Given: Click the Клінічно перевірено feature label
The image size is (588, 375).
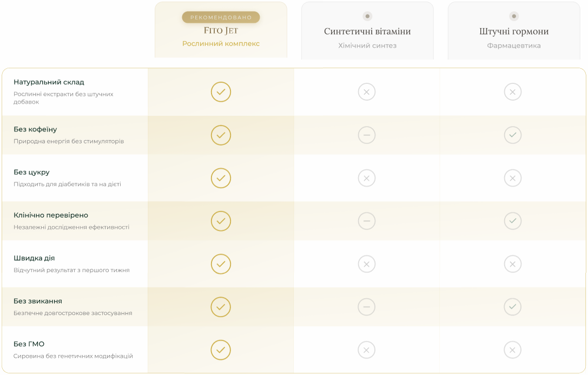Looking at the screenshot, I should tap(51, 215).
